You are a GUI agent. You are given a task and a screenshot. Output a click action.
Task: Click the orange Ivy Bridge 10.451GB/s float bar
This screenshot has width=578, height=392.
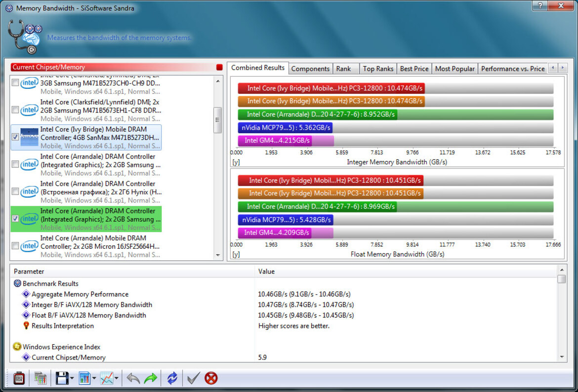click(x=330, y=194)
